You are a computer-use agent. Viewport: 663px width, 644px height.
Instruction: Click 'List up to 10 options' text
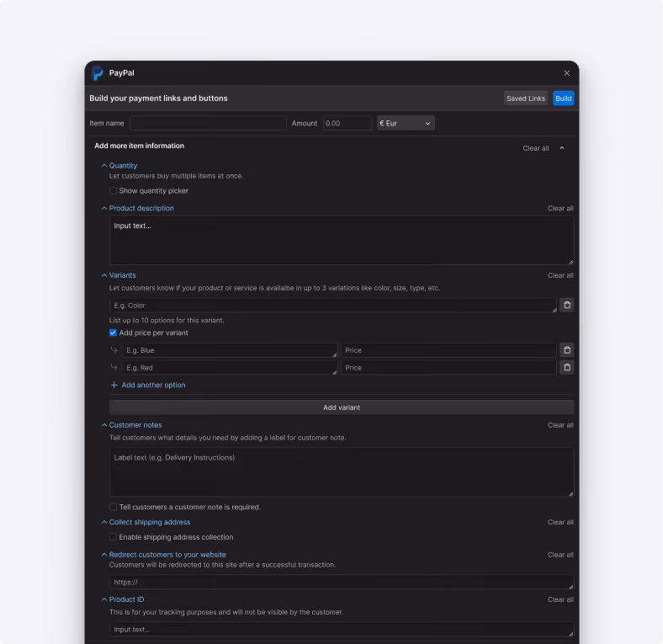click(x=167, y=320)
